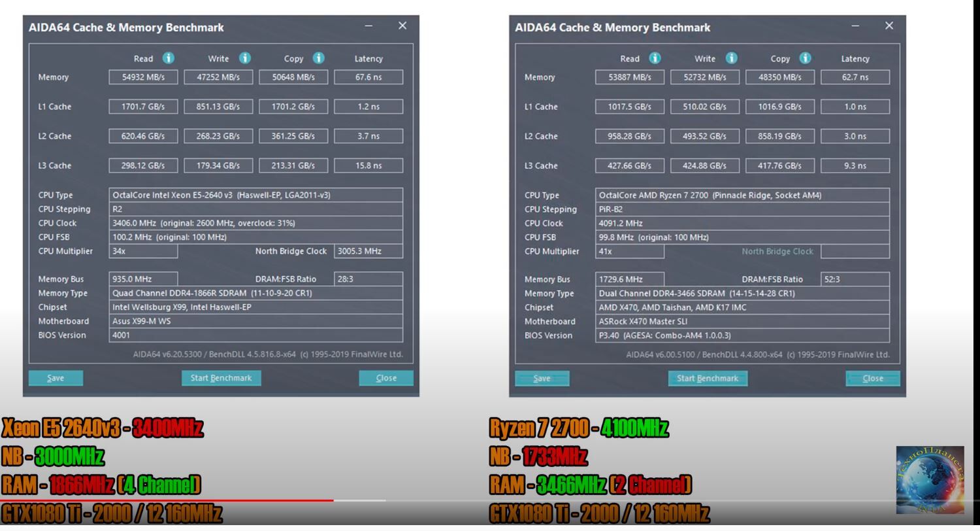980x531 pixels.
Task: Click CPU Clock 4091.2 MHz field
Action: 743,223
